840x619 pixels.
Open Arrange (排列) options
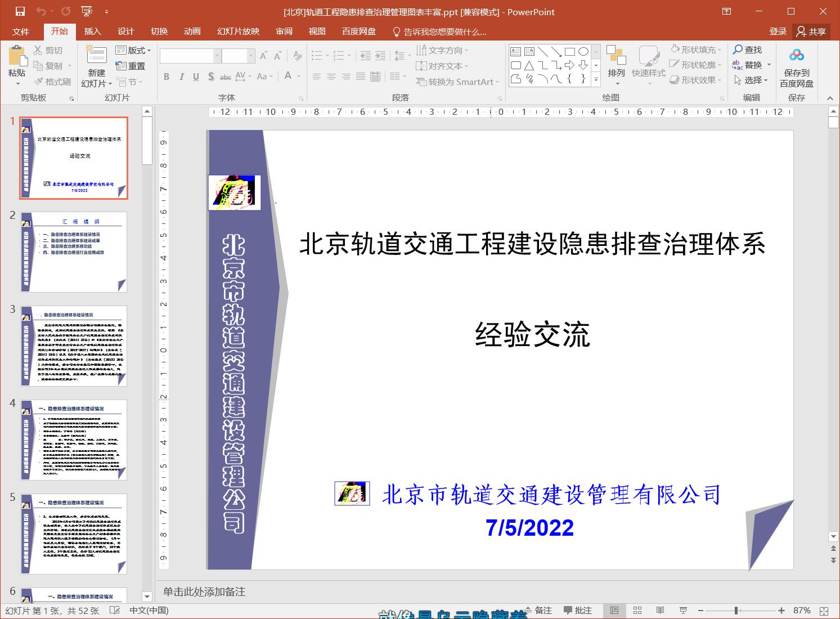pyautogui.click(x=617, y=64)
